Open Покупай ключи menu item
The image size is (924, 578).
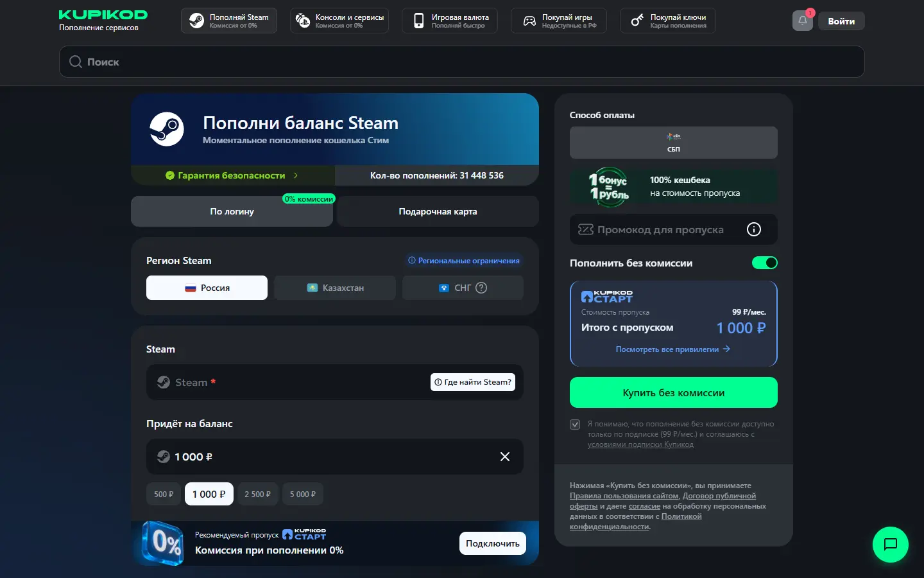point(668,21)
